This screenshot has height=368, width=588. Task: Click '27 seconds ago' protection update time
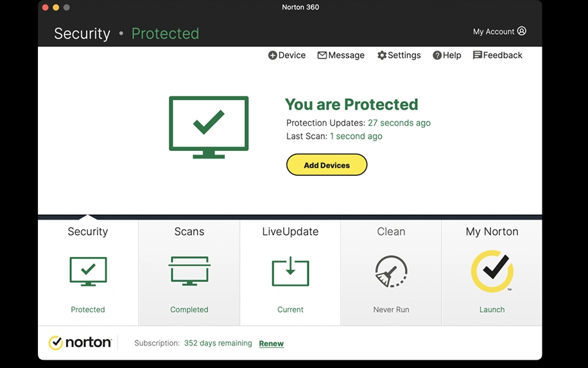pos(399,123)
